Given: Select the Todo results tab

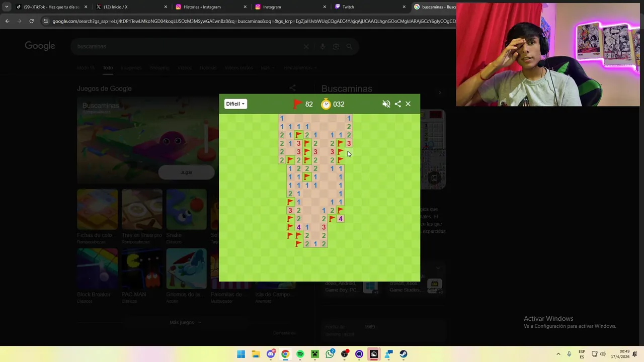Looking at the screenshot, I should (108, 68).
